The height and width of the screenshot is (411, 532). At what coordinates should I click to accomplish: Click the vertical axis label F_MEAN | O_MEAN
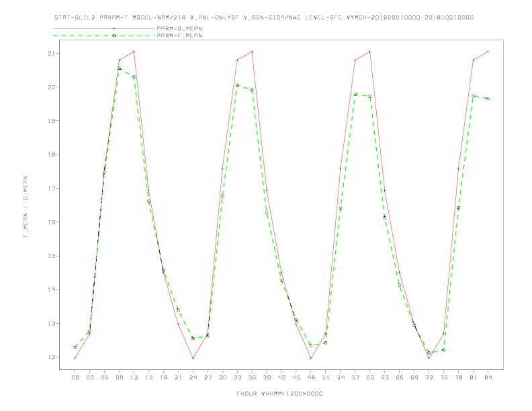(26, 207)
